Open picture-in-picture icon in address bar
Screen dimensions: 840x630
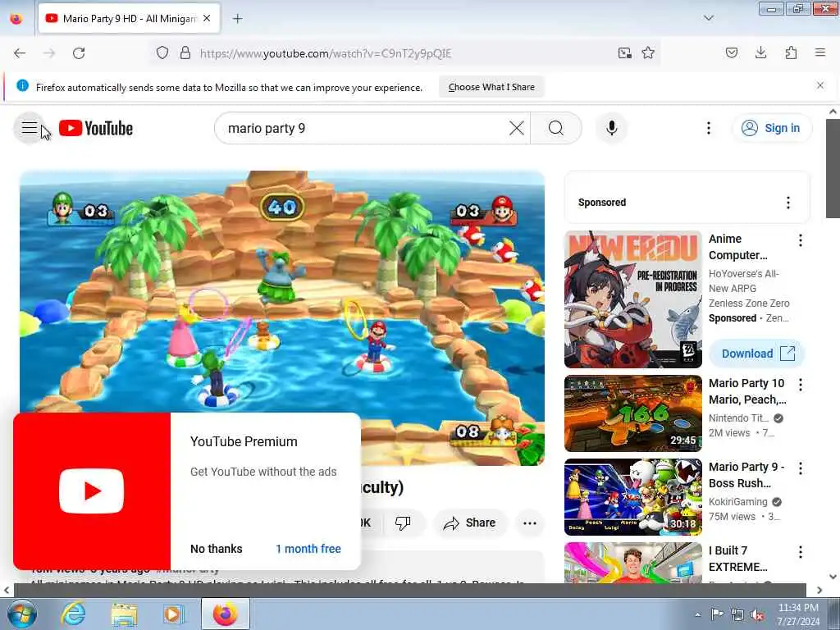(624, 53)
